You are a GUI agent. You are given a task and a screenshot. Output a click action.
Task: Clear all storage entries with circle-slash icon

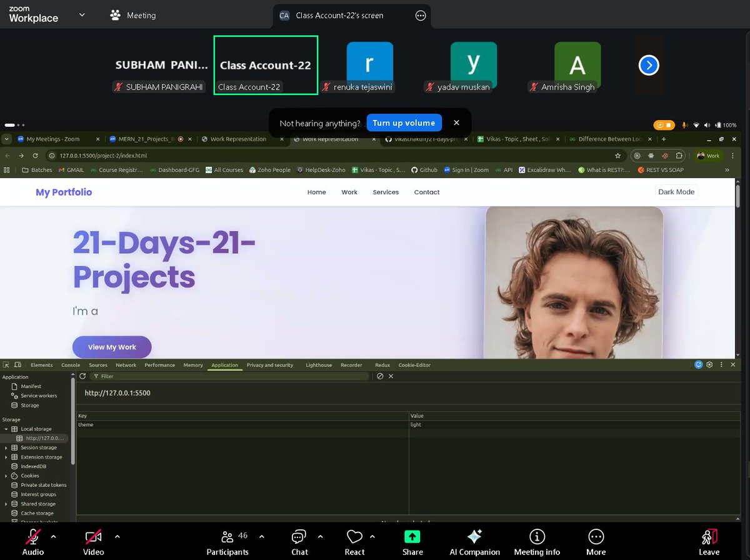coord(379,376)
